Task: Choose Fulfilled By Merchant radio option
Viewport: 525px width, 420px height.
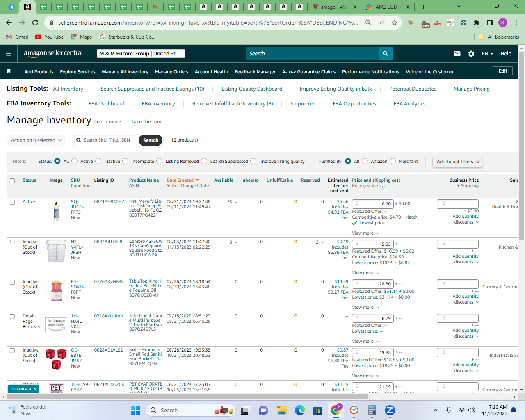Action: point(393,161)
